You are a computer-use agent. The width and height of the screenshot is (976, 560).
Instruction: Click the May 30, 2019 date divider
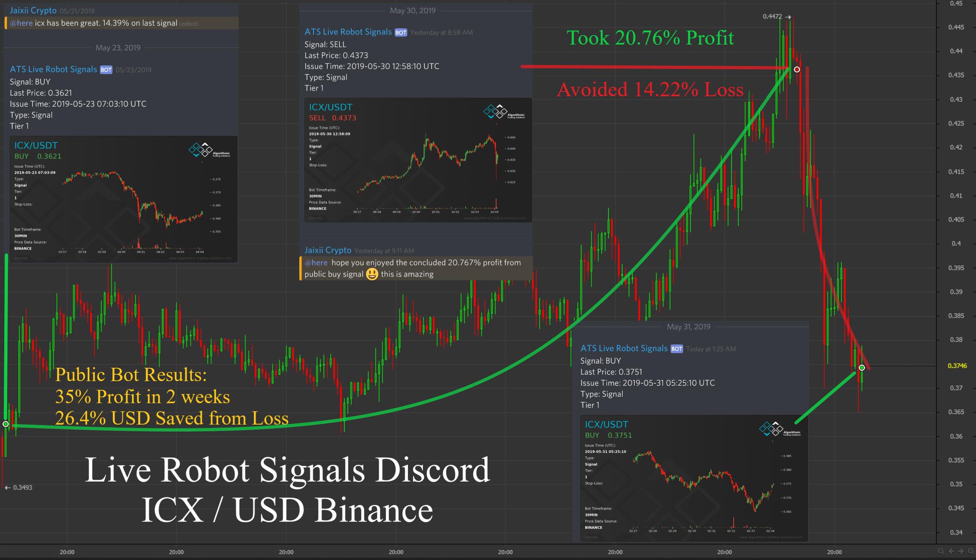tap(413, 10)
